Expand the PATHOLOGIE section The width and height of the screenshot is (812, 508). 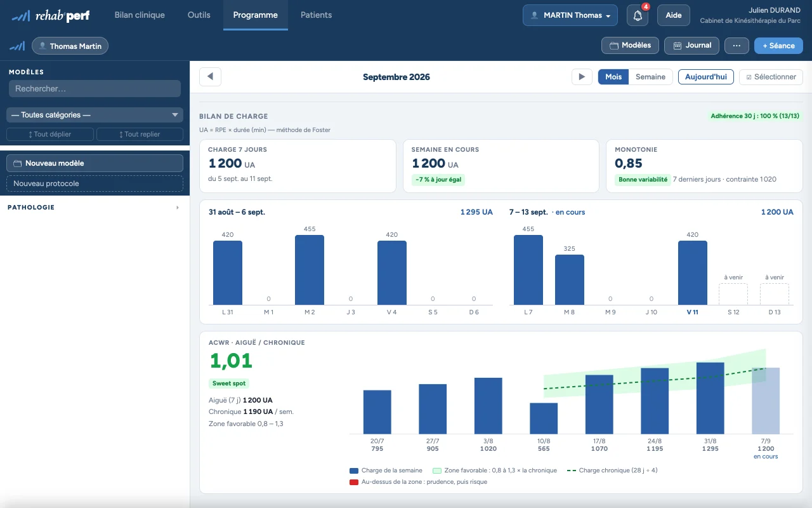click(95, 208)
